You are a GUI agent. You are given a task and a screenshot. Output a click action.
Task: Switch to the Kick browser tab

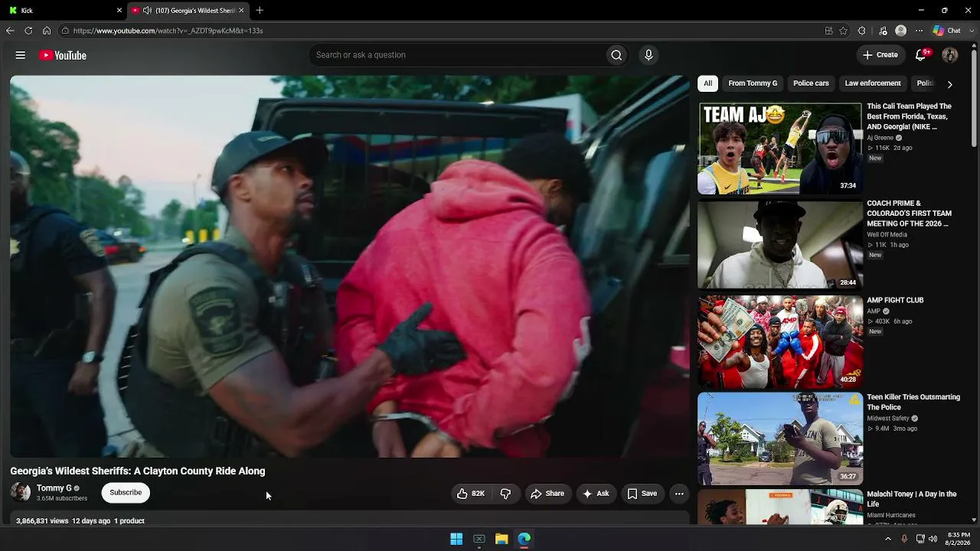click(x=64, y=10)
